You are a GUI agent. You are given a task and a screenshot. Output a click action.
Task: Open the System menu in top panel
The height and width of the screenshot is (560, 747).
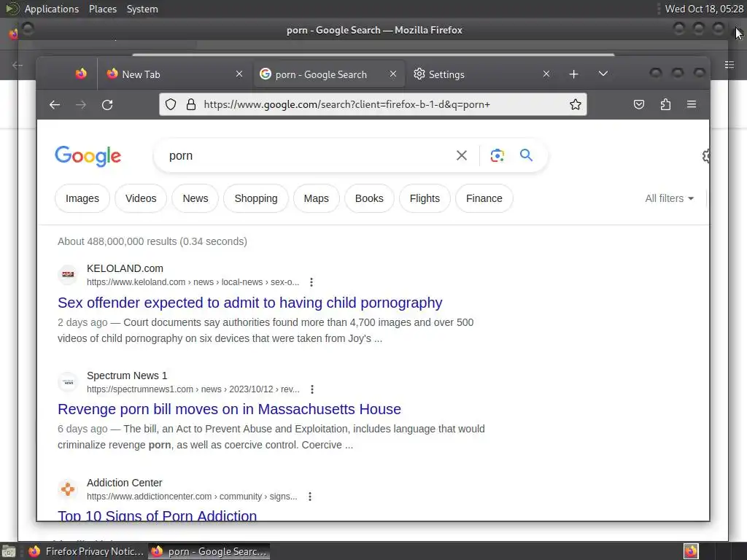pos(142,9)
